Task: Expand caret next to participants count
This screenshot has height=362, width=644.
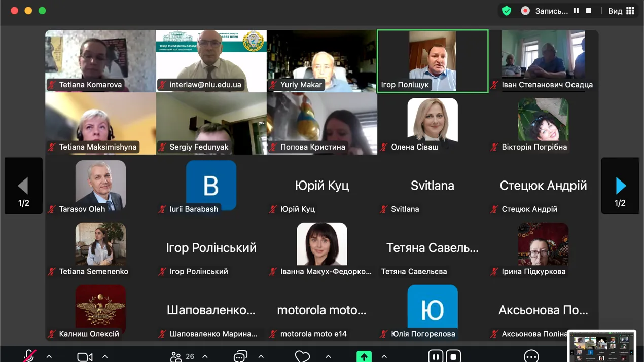Action: [205, 356]
